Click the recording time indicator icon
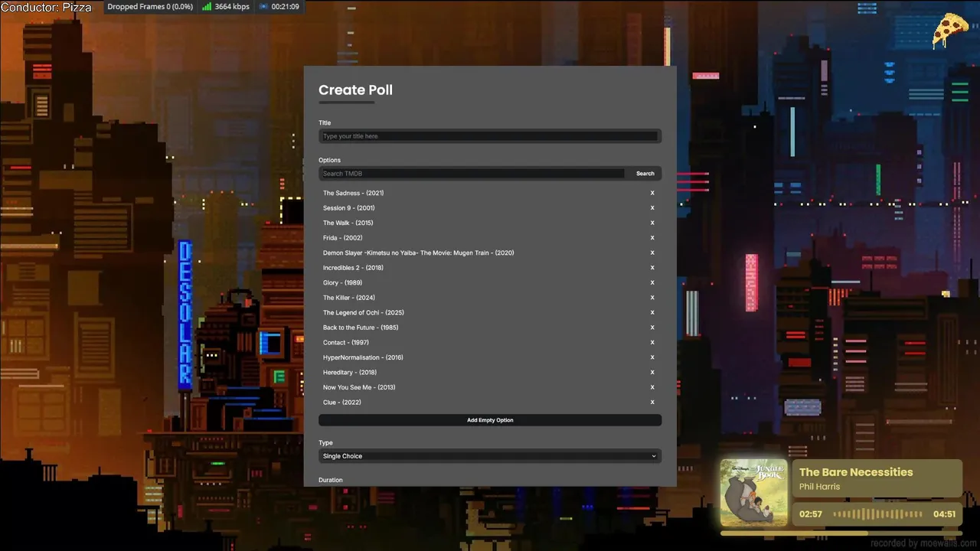Screen dimensions: 980x551 point(264,7)
